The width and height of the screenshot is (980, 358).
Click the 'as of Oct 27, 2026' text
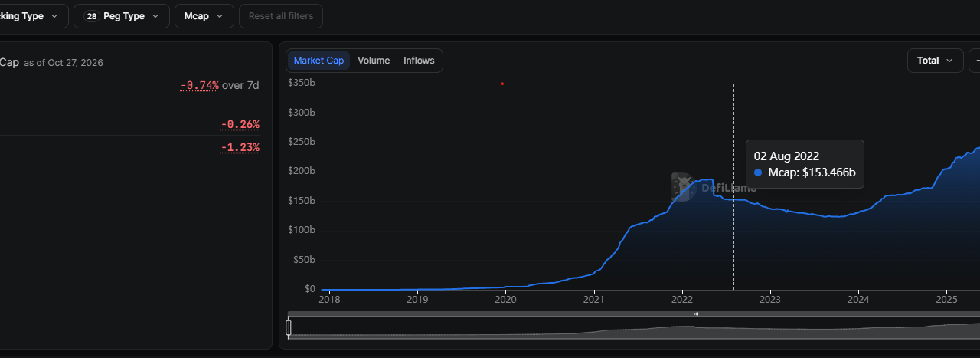(64, 63)
